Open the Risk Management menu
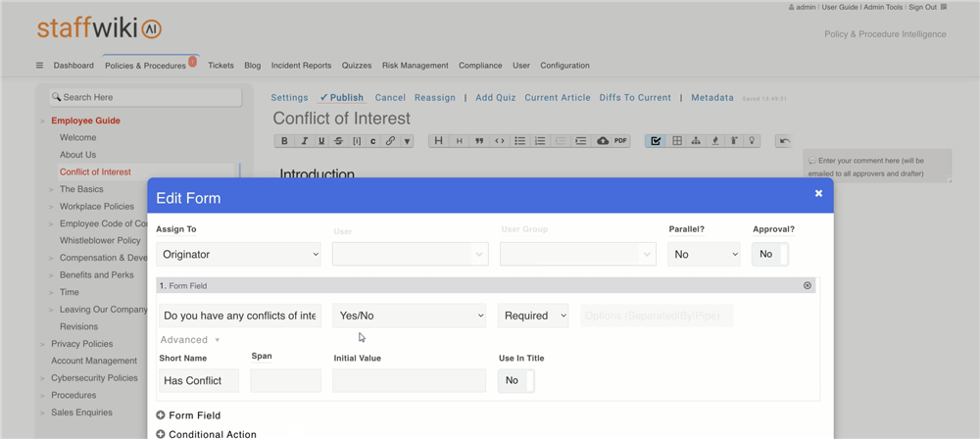Viewport: 980px width, 439px height. point(415,66)
